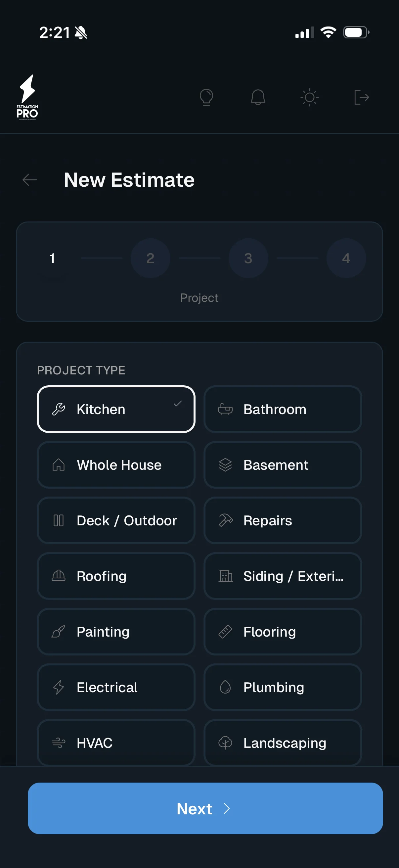Select the Electrical project type option
This screenshot has height=868, width=399.
(116, 687)
